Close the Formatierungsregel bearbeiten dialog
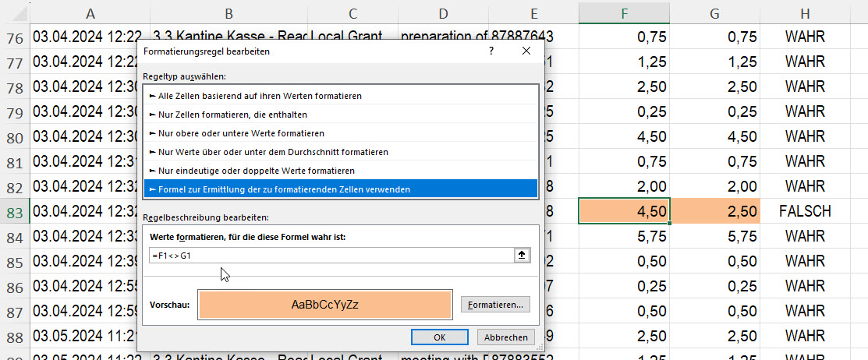Viewport: 868px width, 360px height. [x=526, y=51]
